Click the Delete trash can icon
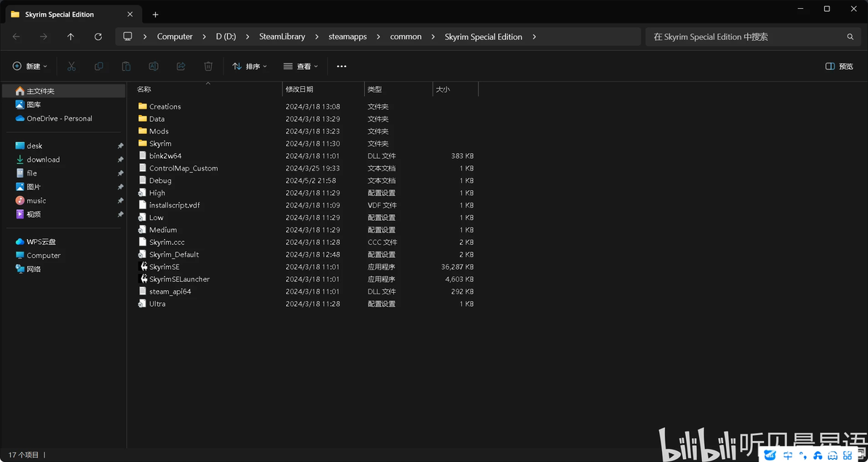Image resolution: width=868 pixels, height=462 pixels. tap(208, 66)
